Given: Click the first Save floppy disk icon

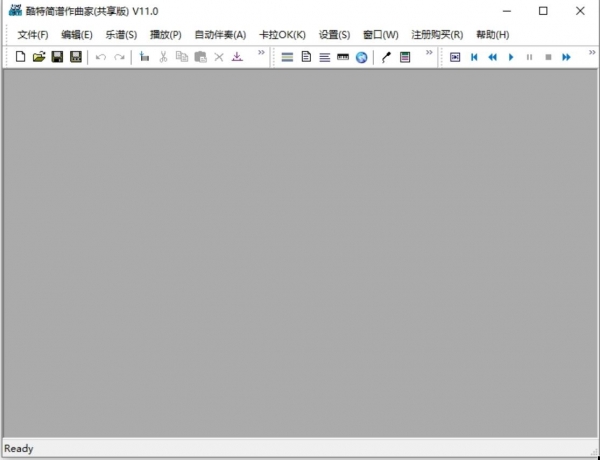Looking at the screenshot, I should [x=57, y=57].
